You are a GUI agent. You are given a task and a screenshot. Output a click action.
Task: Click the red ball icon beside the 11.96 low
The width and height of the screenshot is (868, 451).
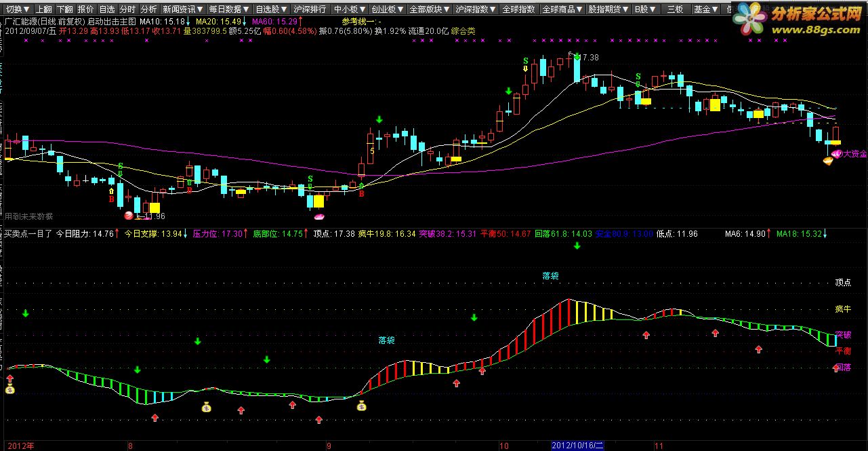pyautogui.click(x=128, y=216)
